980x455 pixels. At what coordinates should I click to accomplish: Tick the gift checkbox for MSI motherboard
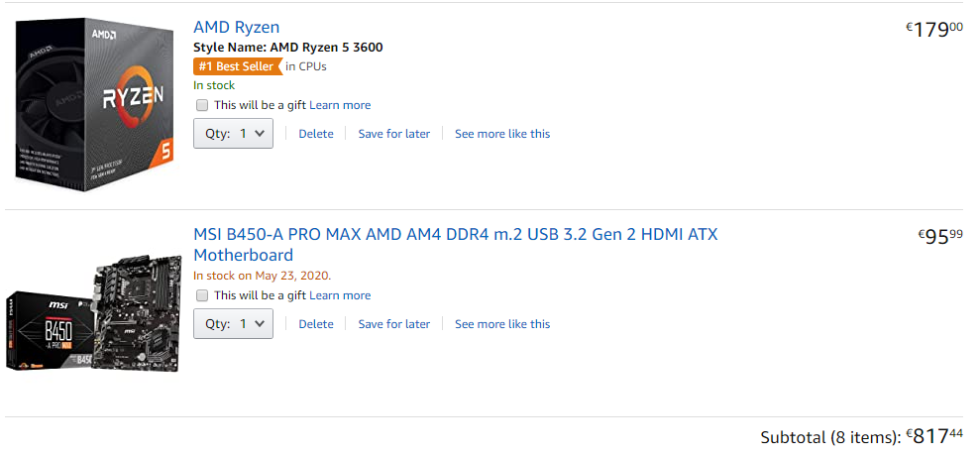[202, 295]
